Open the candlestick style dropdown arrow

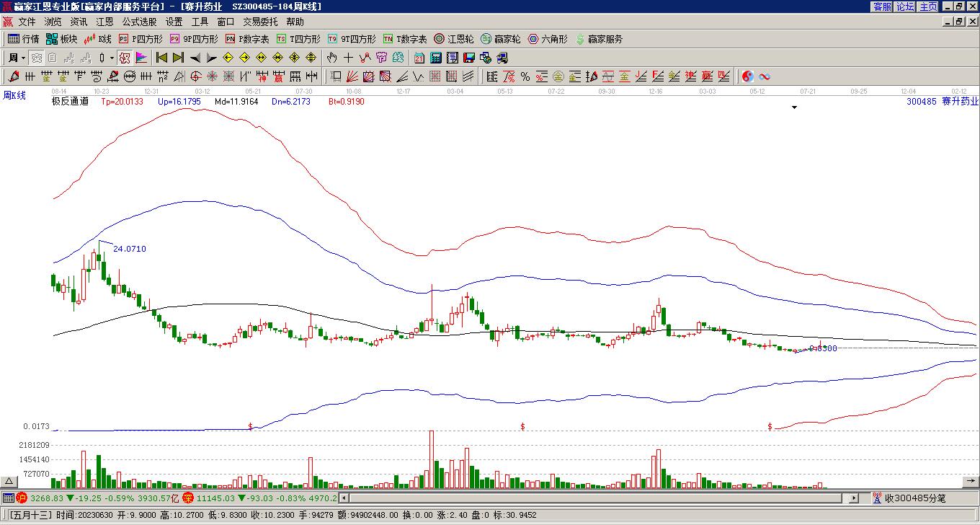(x=112, y=58)
